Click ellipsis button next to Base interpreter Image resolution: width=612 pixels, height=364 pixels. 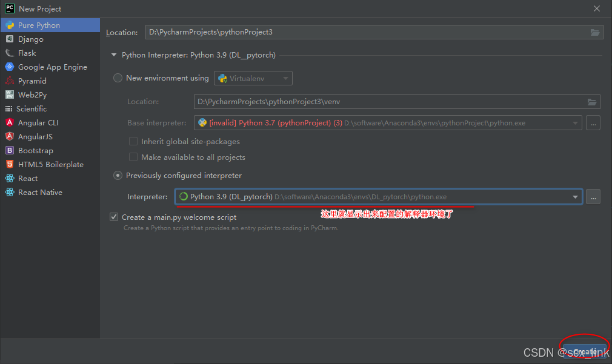[593, 123]
